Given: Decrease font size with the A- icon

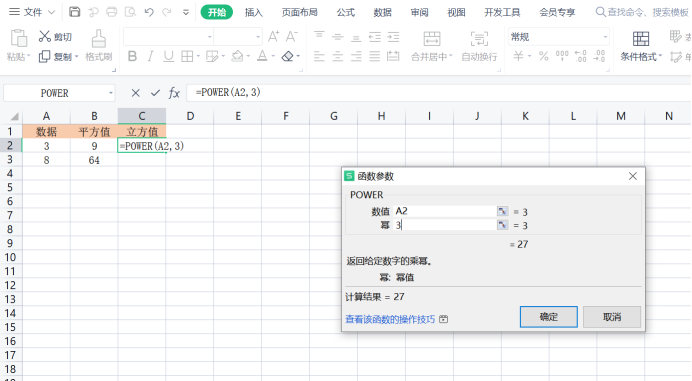Looking at the screenshot, I should click(291, 37).
